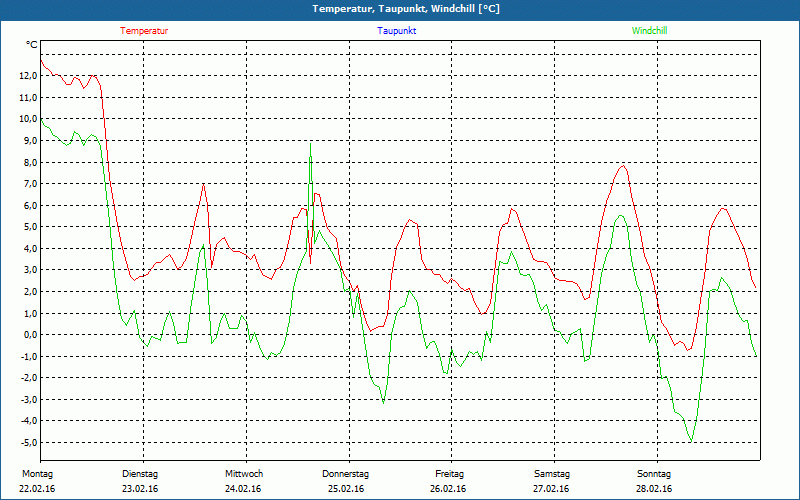Select the Samstag day label
Image resolution: width=800 pixels, height=500 pixels.
[x=552, y=474]
